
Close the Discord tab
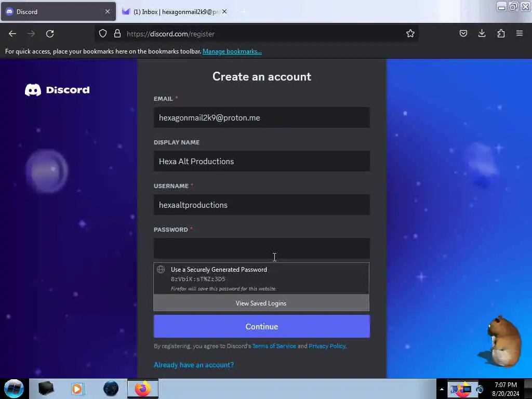pyautogui.click(x=108, y=11)
